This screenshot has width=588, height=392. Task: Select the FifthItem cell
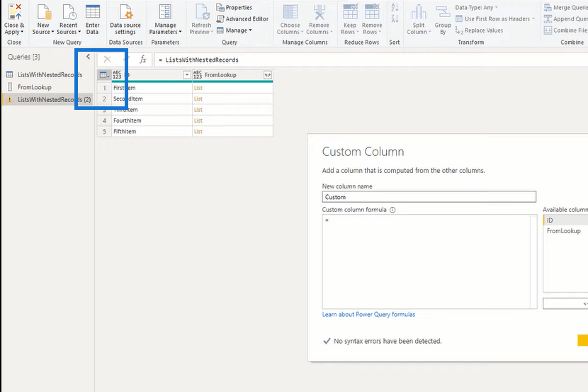tap(152, 131)
